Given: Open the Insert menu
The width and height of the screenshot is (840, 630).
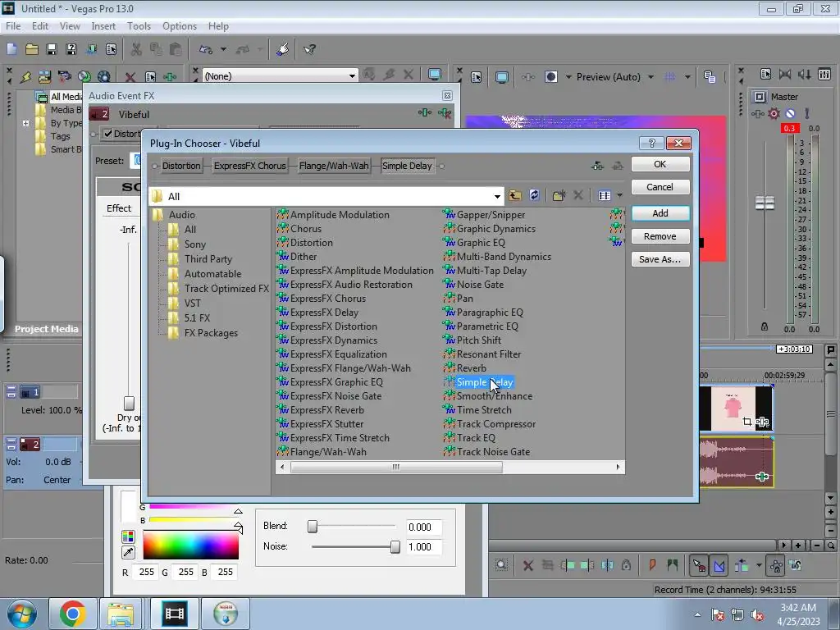Looking at the screenshot, I should pyautogui.click(x=103, y=25).
